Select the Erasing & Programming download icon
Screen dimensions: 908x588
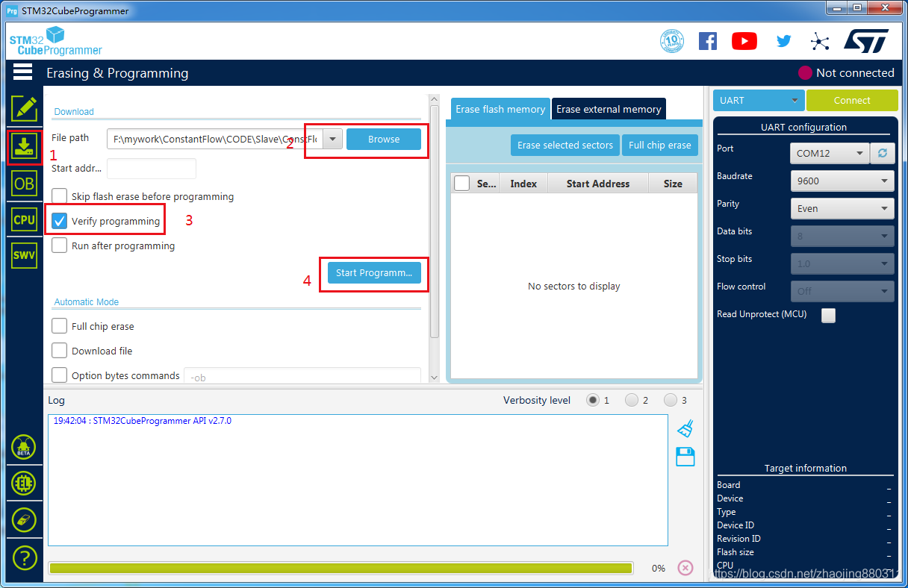pyautogui.click(x=24, y=146)
